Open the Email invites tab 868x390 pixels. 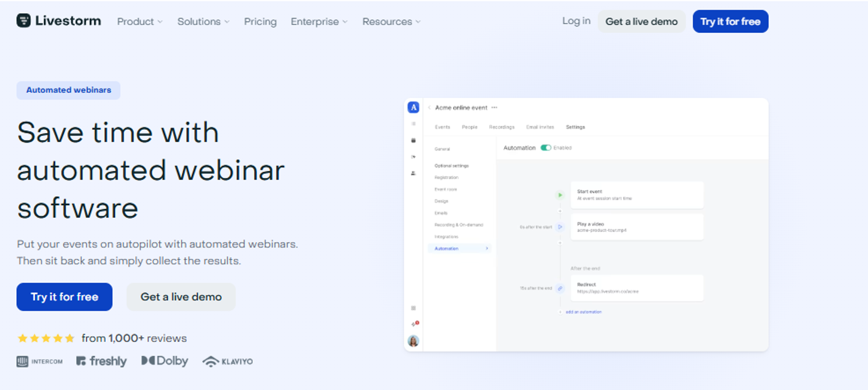(540, 127)
